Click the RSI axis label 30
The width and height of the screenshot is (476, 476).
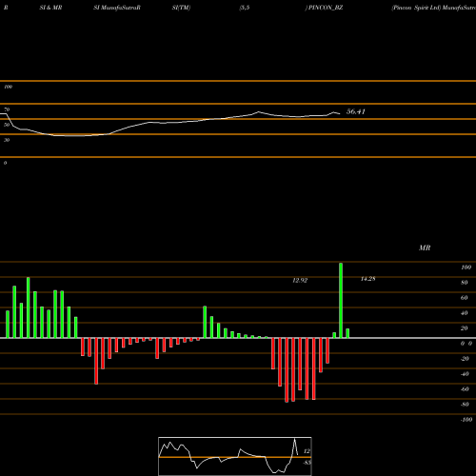point(7,140)
